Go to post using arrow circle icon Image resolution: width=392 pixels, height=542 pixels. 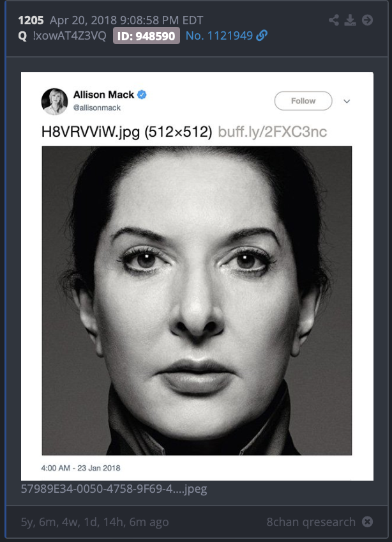point(367,20)
